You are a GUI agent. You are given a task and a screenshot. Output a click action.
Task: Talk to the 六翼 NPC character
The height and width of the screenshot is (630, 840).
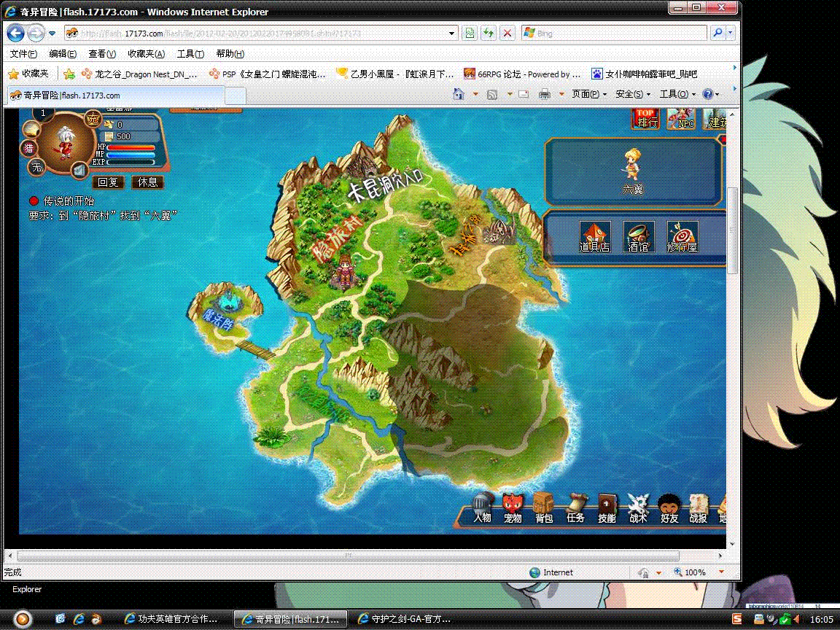(x=633, y=171)
